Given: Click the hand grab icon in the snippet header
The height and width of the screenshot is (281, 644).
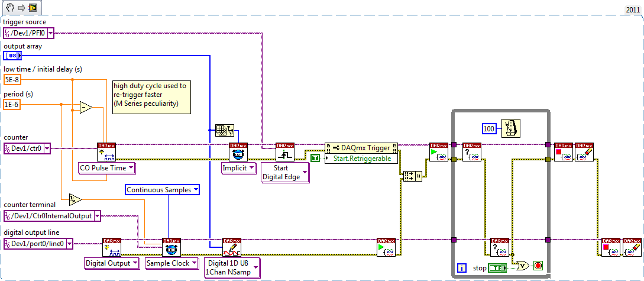Looking at the screenshot, I should click(11, 7).
